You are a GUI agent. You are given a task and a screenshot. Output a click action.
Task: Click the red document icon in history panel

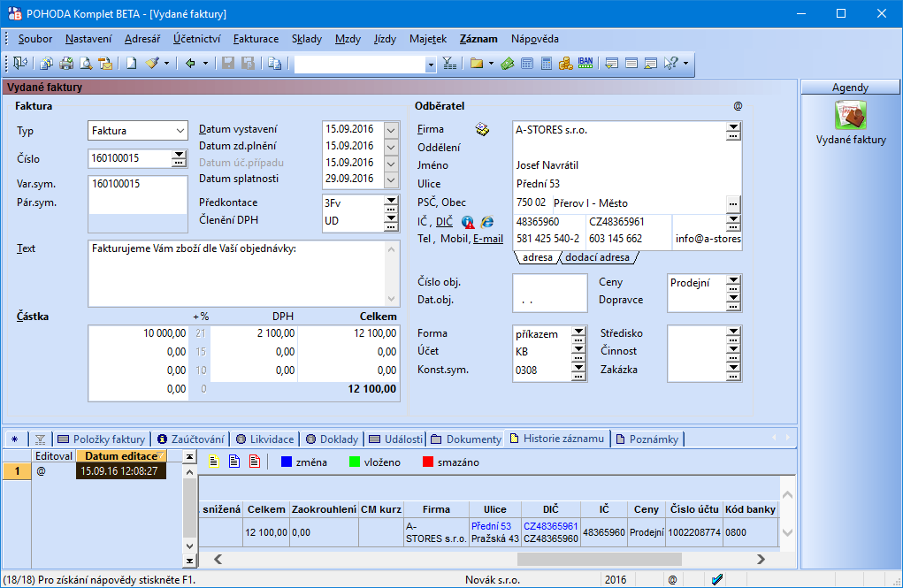[x=254, y=462]
